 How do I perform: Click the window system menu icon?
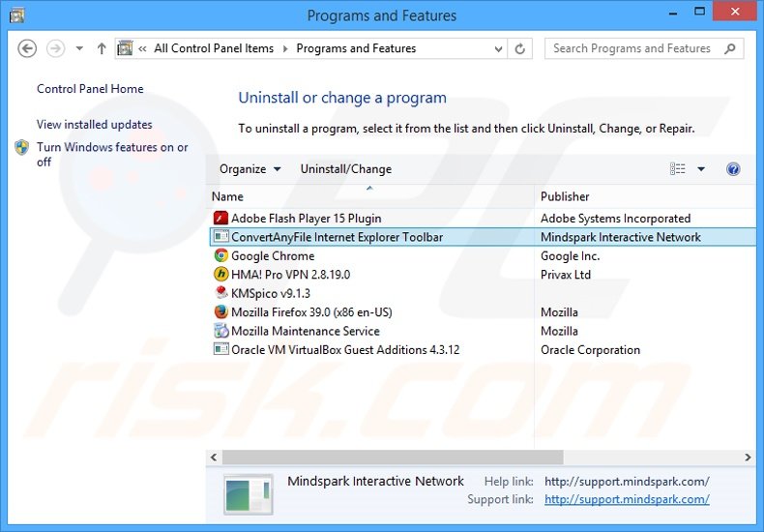[17, 15]
